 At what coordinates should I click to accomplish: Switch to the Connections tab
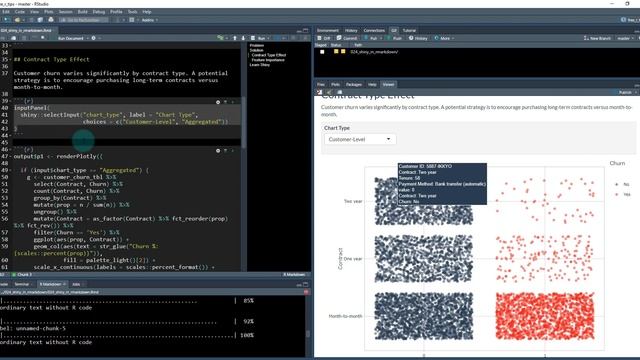click(x=374, y=30)
